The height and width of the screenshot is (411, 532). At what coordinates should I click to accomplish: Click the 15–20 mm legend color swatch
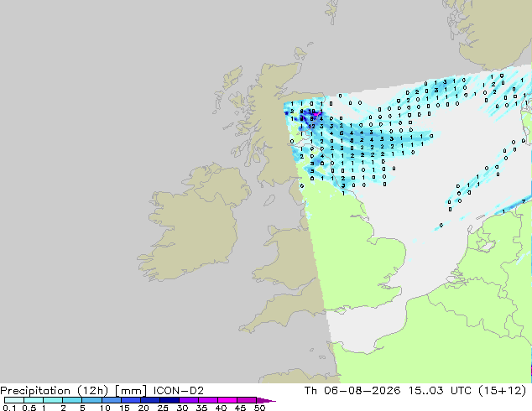(x=131, y=400)
